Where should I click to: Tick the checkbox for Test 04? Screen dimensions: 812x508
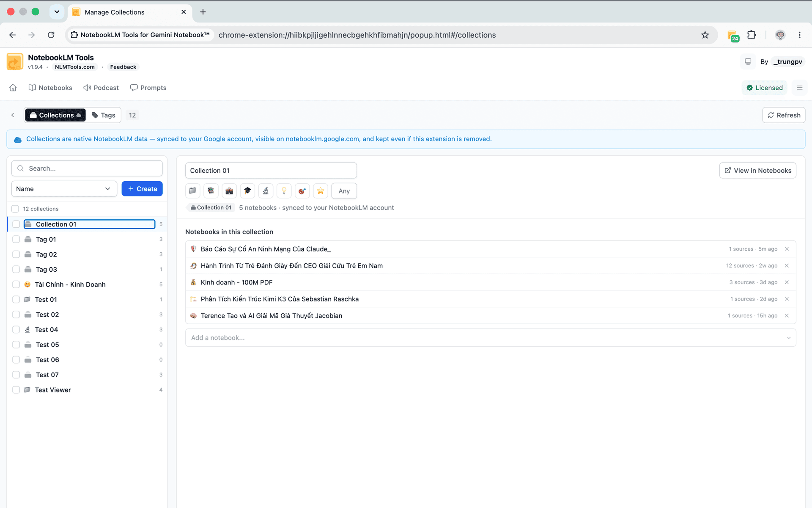point(16,329)
